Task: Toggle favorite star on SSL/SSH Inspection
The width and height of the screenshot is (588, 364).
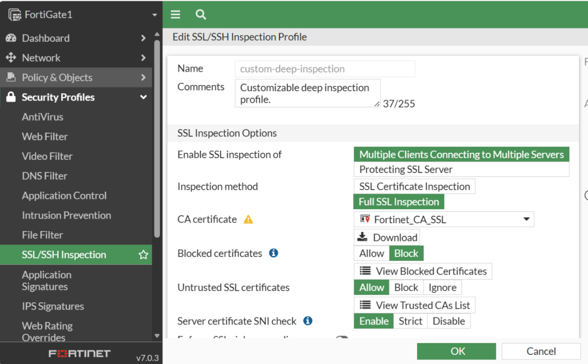Action: pyautogui.click(x=143, y=255)
